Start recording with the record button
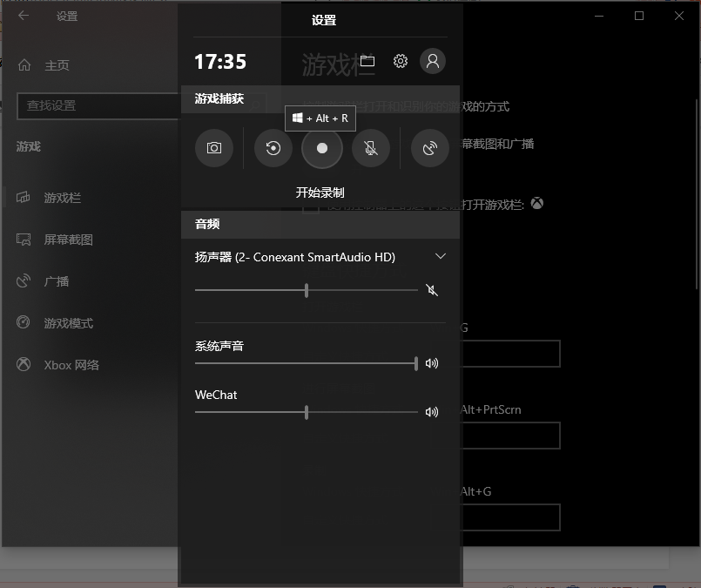The image size is (701, 588). coord(322,148)
